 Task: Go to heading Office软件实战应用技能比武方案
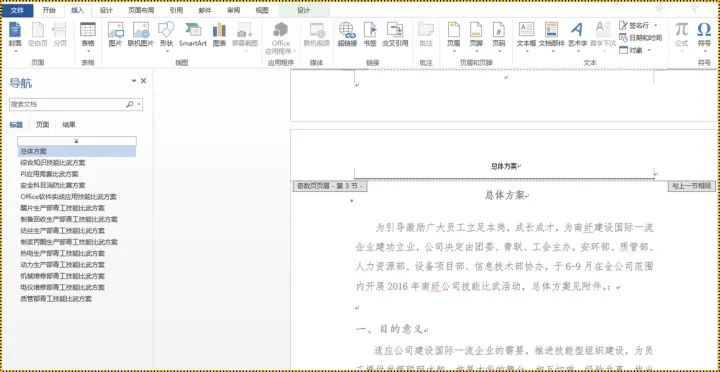68,197
